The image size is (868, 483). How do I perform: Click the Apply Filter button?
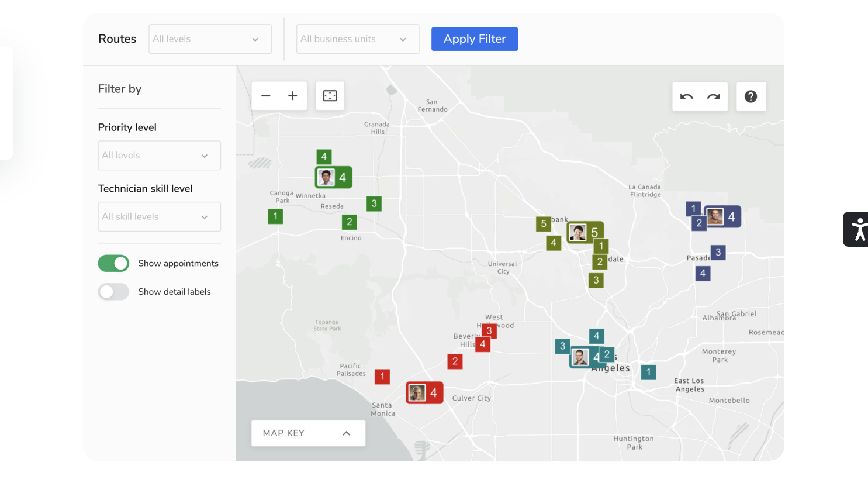pyautogui.click(x=475, y=39)
